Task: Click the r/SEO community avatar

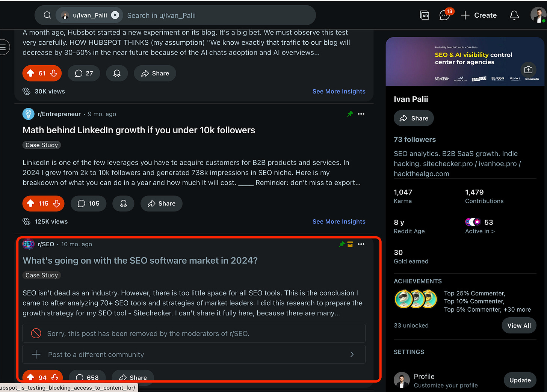Action: tap(29, 244)
